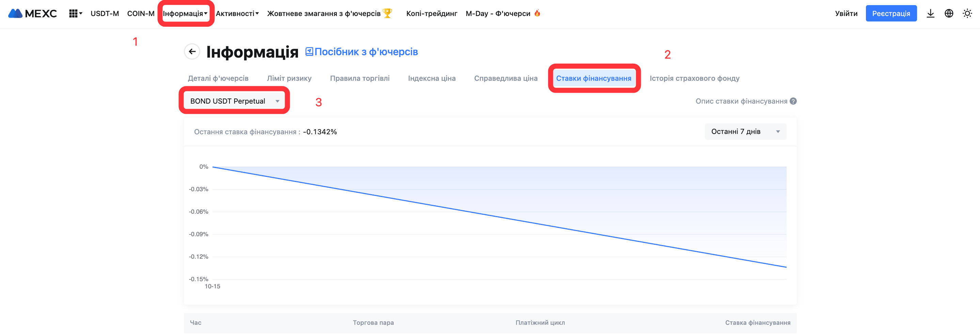Expand the Інформація dropdown menu
Image resolution: width=980 pixels, height=334 pixels.
185,14
